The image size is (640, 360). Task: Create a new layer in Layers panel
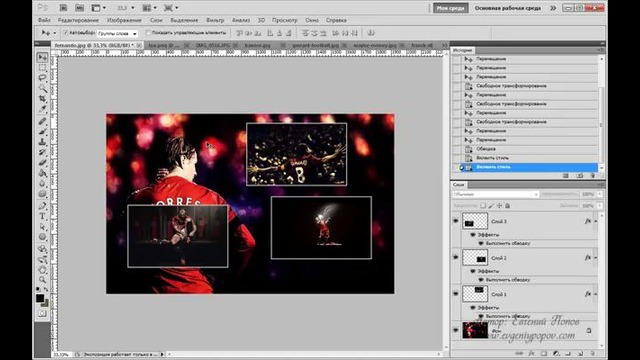(580, 353)
